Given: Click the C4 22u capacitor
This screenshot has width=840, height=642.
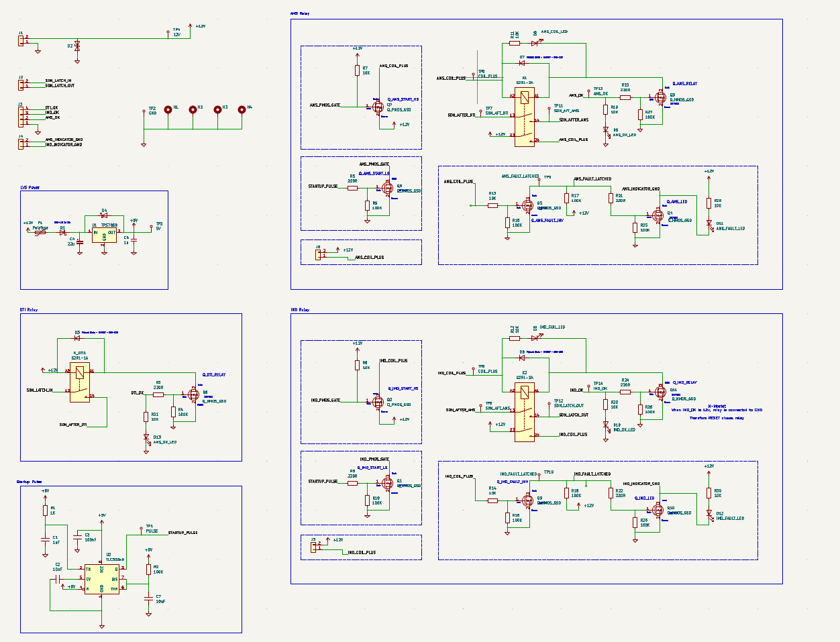Looking at the screenshot, I should [x=80, y=241].
